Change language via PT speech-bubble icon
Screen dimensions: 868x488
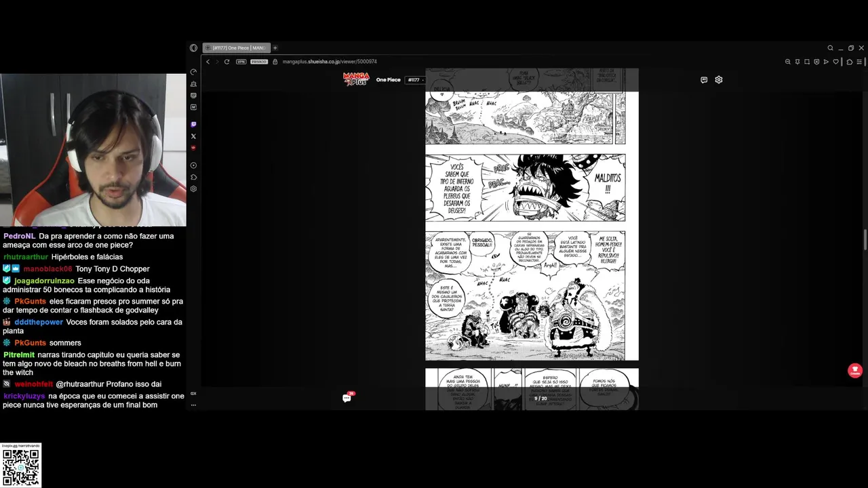[x=704, y=80]
